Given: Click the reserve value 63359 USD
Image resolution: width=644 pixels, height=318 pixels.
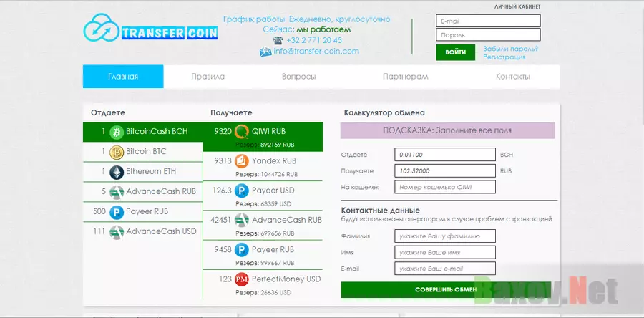Looking at the screenshot, I should point(276,204).
